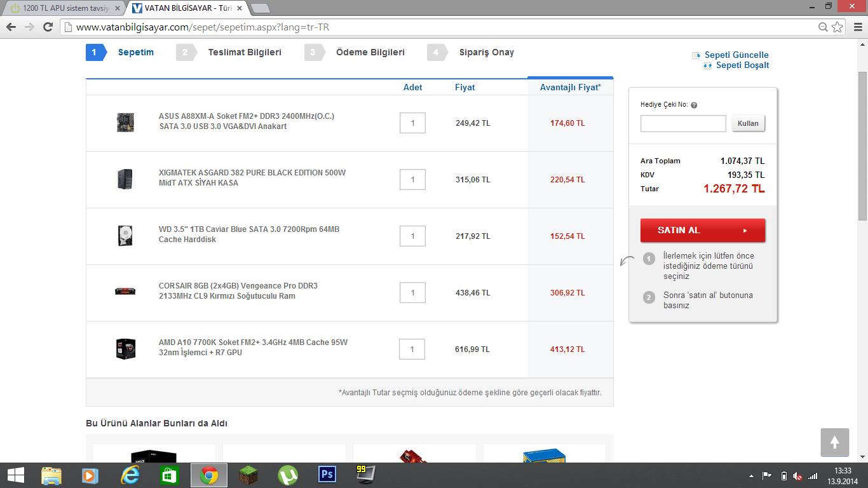Click the browser address bar URL
This screenshot has height=488, width=868.
(202, 27)
